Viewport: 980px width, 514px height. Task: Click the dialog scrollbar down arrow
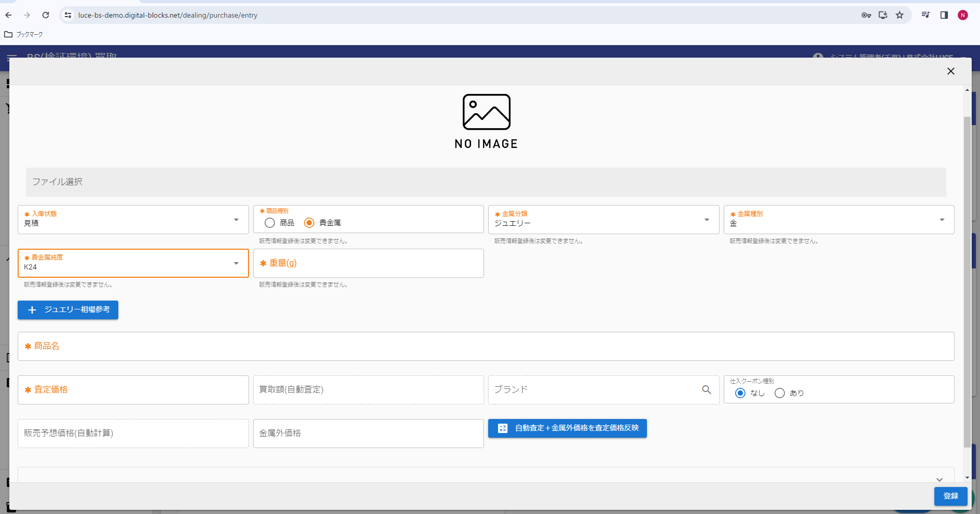(x=967, y=478)
